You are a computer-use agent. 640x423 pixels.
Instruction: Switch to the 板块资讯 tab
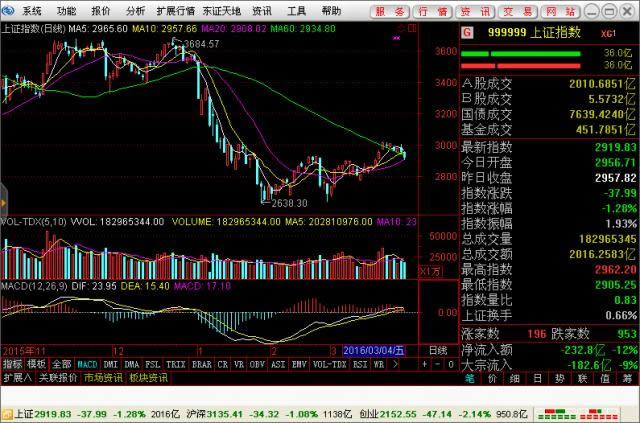148,378
